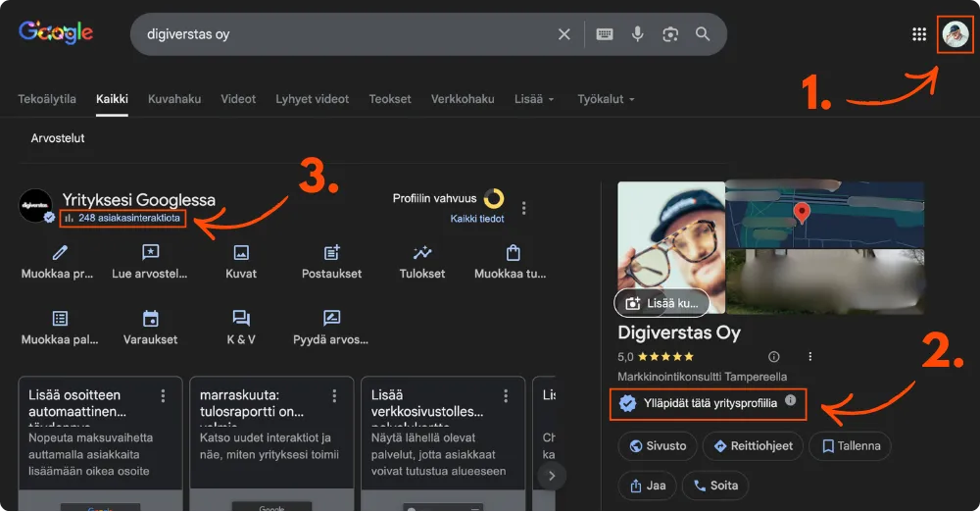Start voice search with the microphone icon
Viewport: 980px width, 512px height.
[x=638, y=33]
